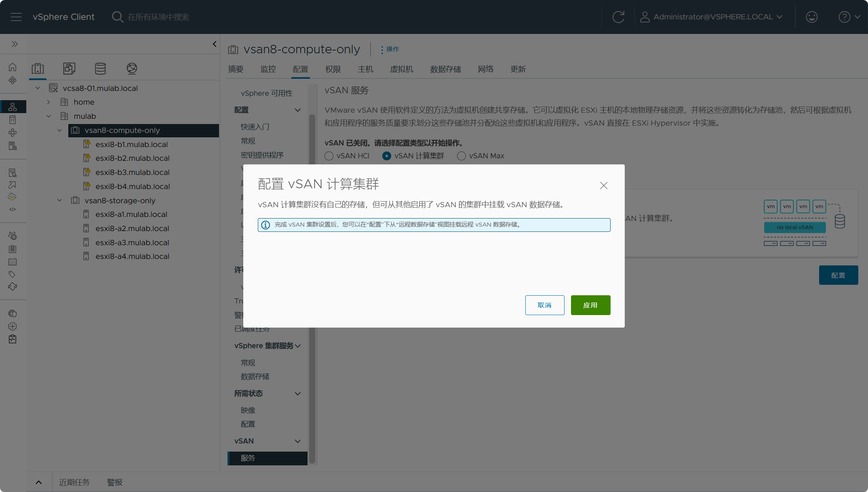Viewport: 868px width, 492px height.
Task: Refresh the vSphere Client view
Action: (x=618, y=17)
